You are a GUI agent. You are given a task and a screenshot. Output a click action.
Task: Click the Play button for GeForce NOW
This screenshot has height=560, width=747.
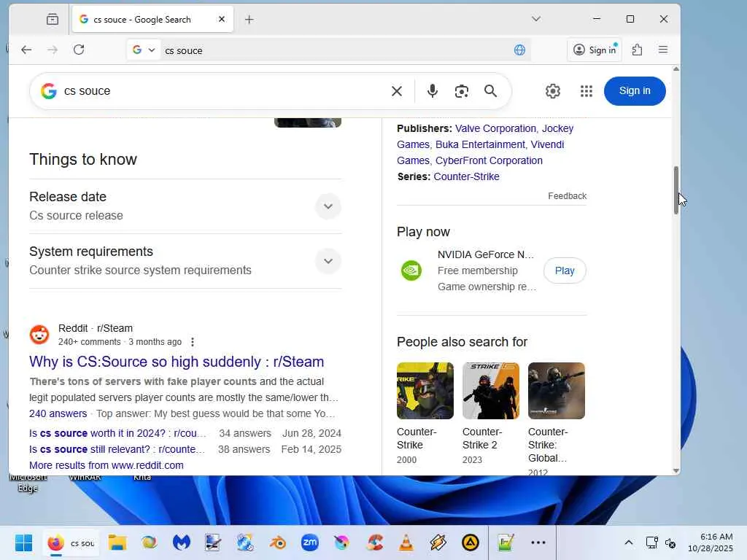(565, 271)
